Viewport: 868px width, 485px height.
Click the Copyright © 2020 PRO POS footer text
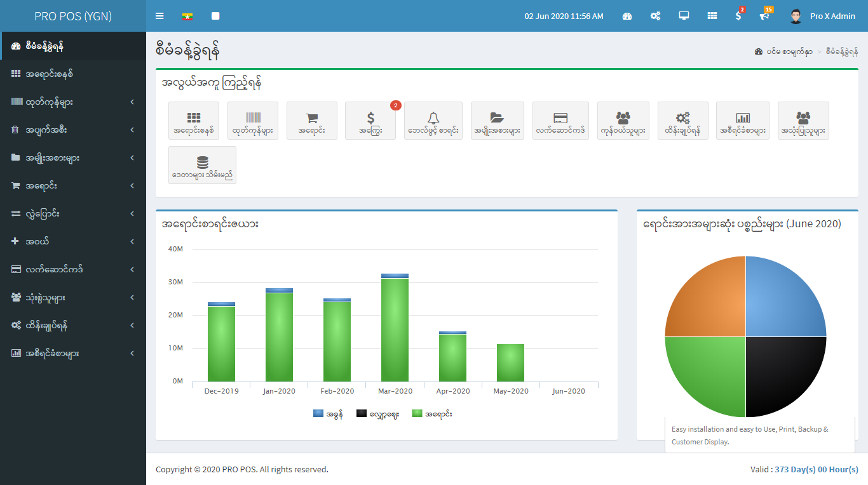click(242, 470)
